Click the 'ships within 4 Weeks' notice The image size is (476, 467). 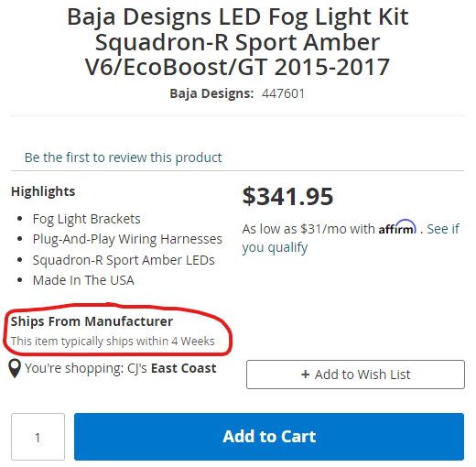click(113, 342)
